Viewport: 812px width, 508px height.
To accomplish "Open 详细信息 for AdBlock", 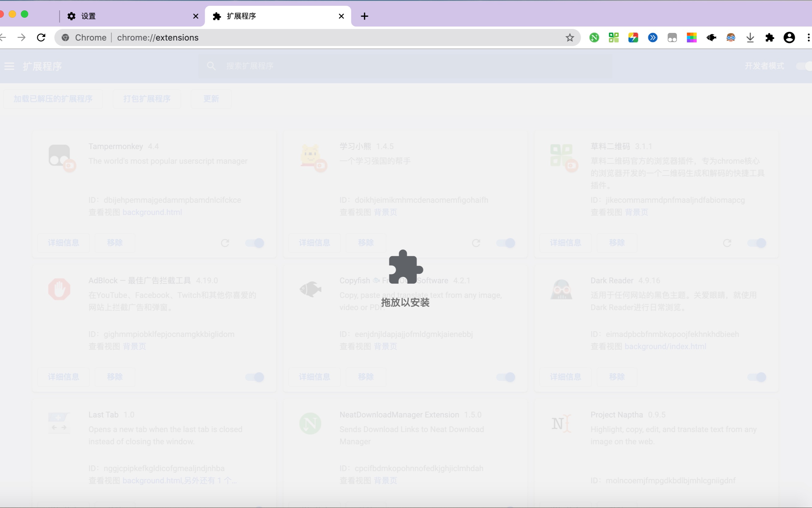I will [x=63, y=377].
